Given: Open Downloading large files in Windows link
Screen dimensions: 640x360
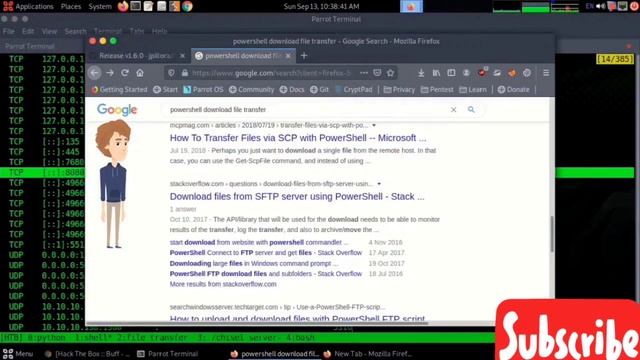Looking at the screenshot, I should pos(254,263).
